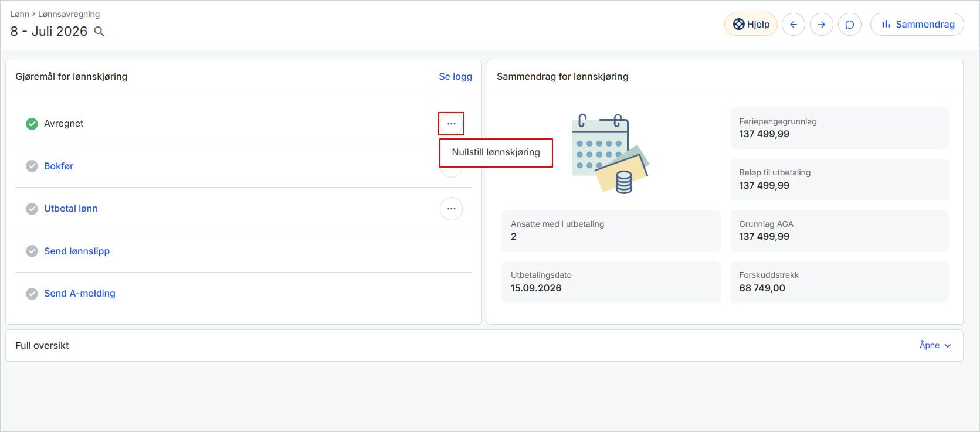Go to next payroll run arrow
980x432 pixels.
click(x=821, y=25)
